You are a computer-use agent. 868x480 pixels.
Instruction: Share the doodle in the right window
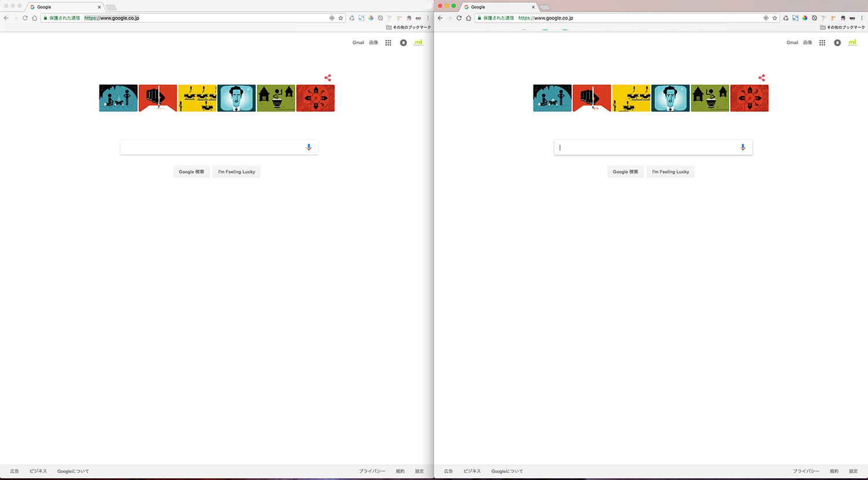762,78
